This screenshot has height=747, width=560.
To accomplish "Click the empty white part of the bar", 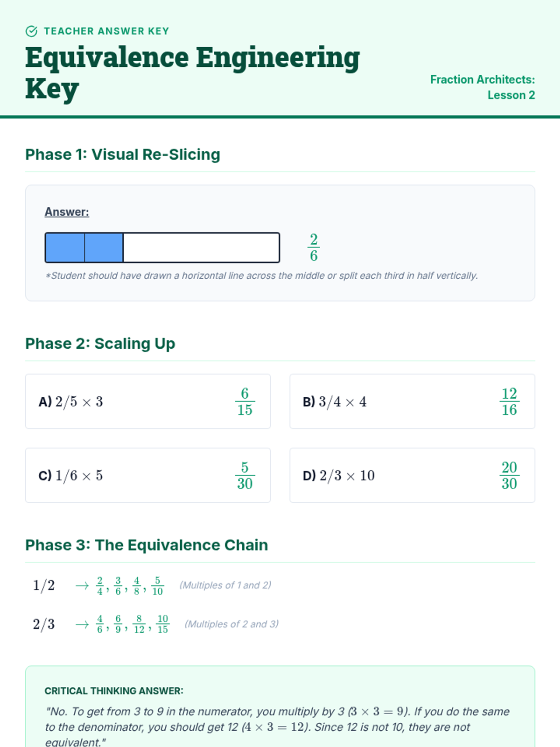I will coord(201,247).
